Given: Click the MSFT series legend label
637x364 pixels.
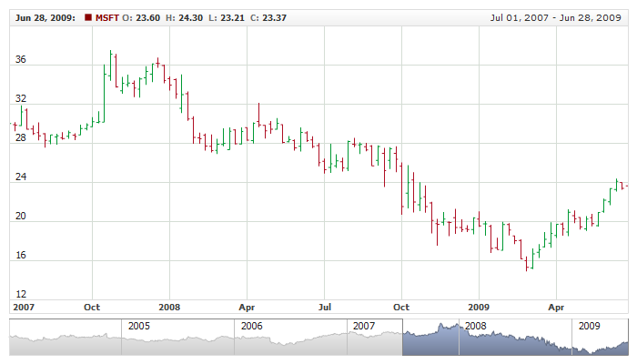Looking at the screenshot, I should [x=107, y=17].
